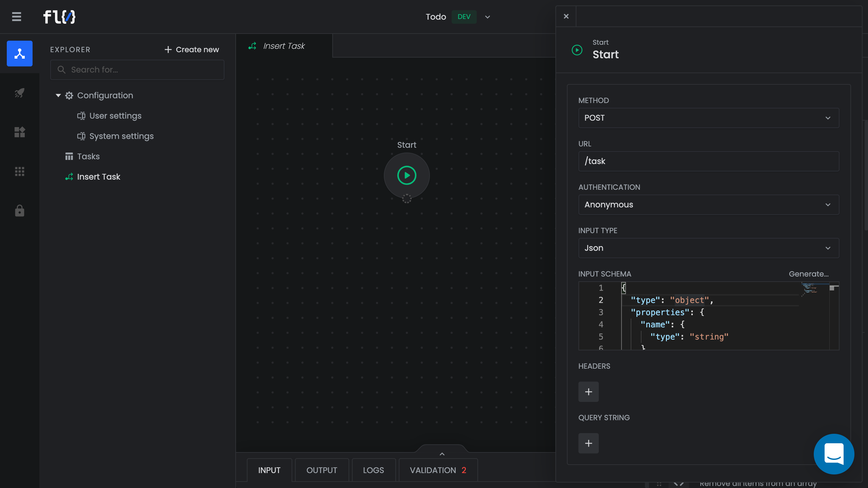Click the EXPLORER heading
Viewport: 868px width, 488px height.
[70, 49]
